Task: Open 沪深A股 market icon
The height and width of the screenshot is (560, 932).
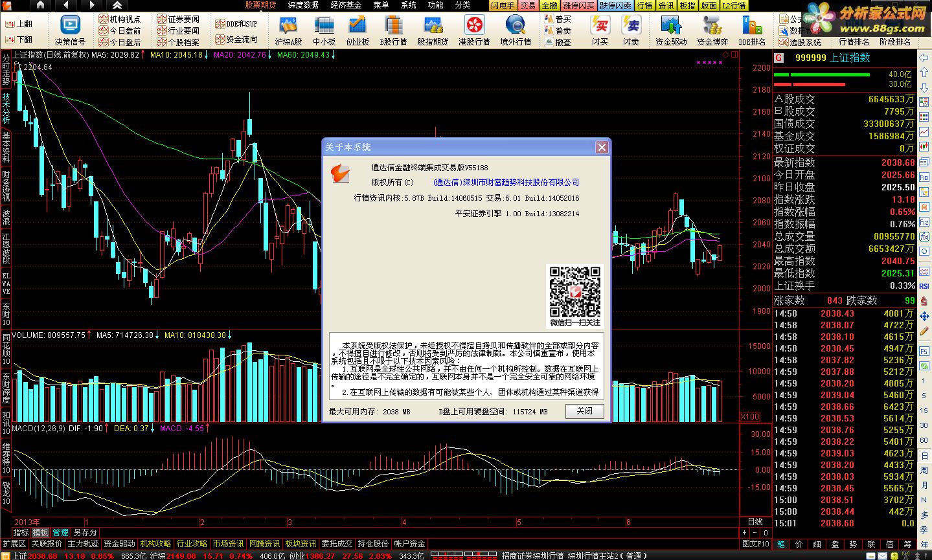Action: (x=288, y=25)
